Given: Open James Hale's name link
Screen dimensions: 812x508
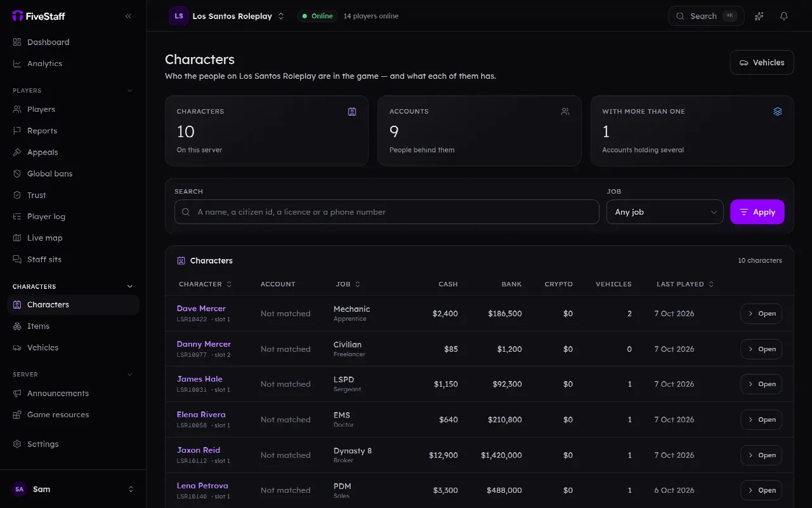Looking at the screenshot, I should pyautogui.click(x=200, y=378).
